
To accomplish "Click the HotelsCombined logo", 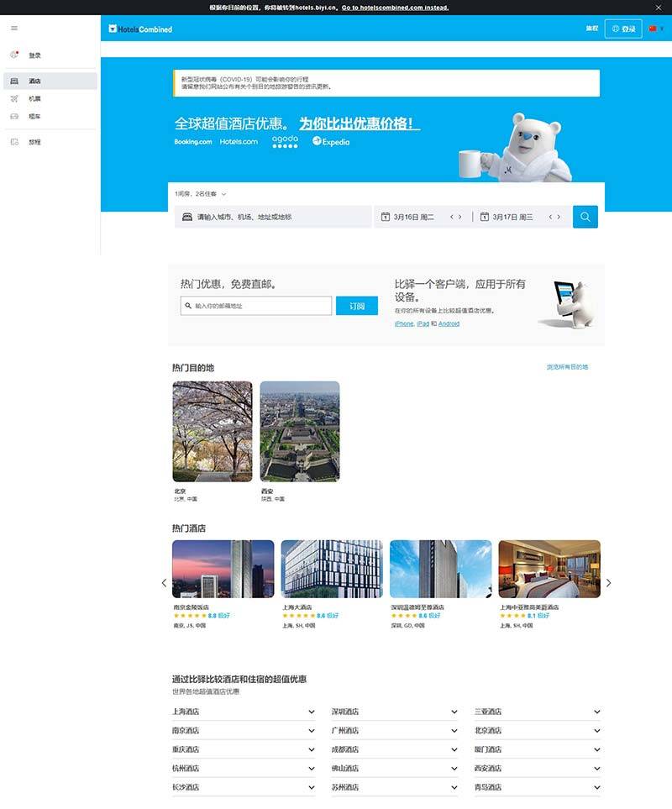I will [x=140, y=29].
